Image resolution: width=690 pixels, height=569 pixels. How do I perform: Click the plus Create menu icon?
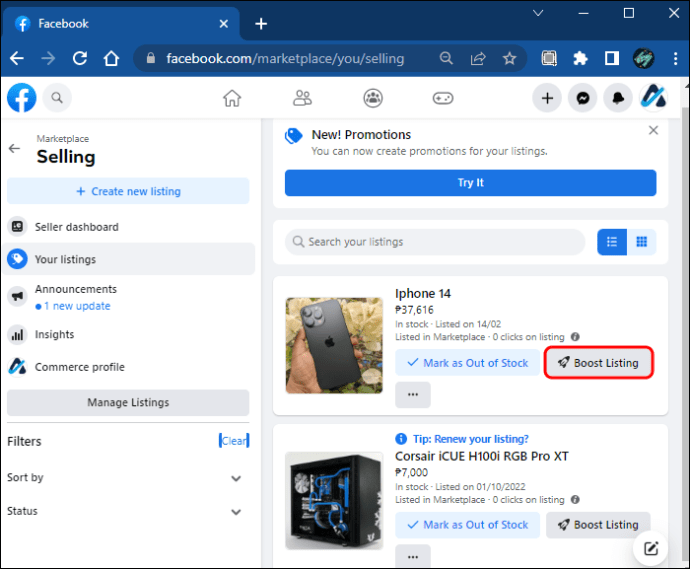pyautogui.click(x=547, y=98)
